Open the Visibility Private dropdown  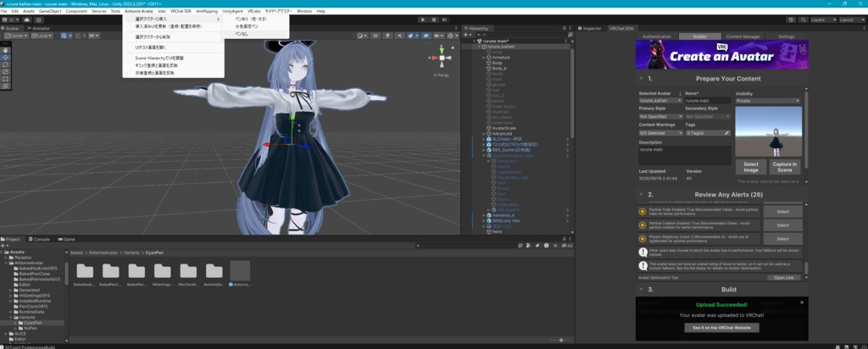click(x=768, y=101)
